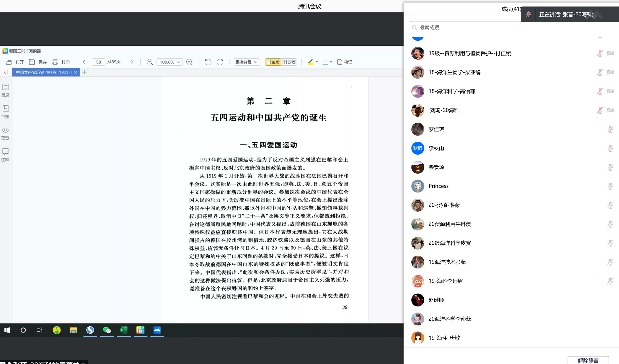
Task: Click the zoom in magnifier icon
Action: click(x=189, y=62)
